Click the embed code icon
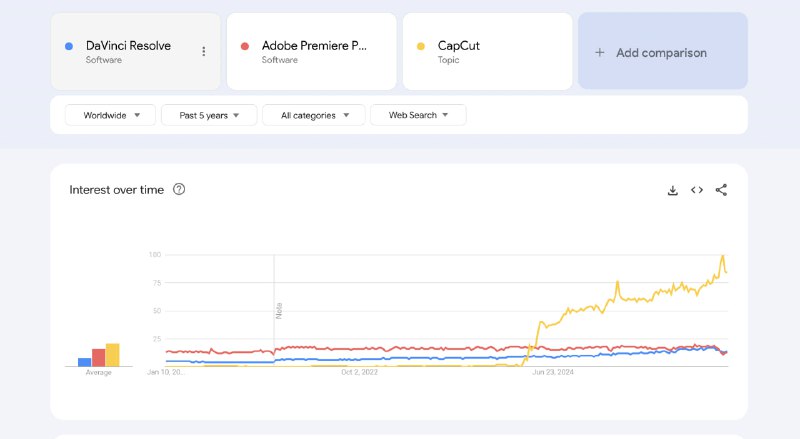800x439 pixels. pyautogui.click(x=697, y=190)
